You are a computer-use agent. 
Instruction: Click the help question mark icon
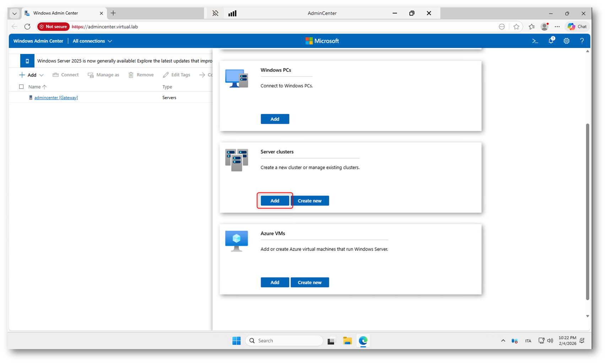click(x=582, y=41)
